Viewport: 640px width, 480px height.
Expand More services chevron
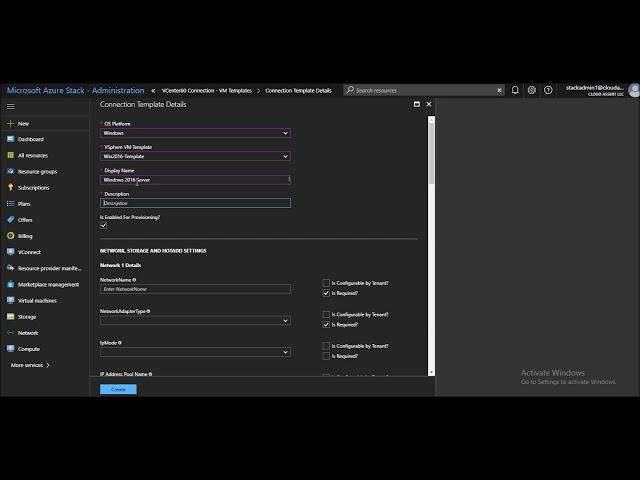(x=48, y=365)
